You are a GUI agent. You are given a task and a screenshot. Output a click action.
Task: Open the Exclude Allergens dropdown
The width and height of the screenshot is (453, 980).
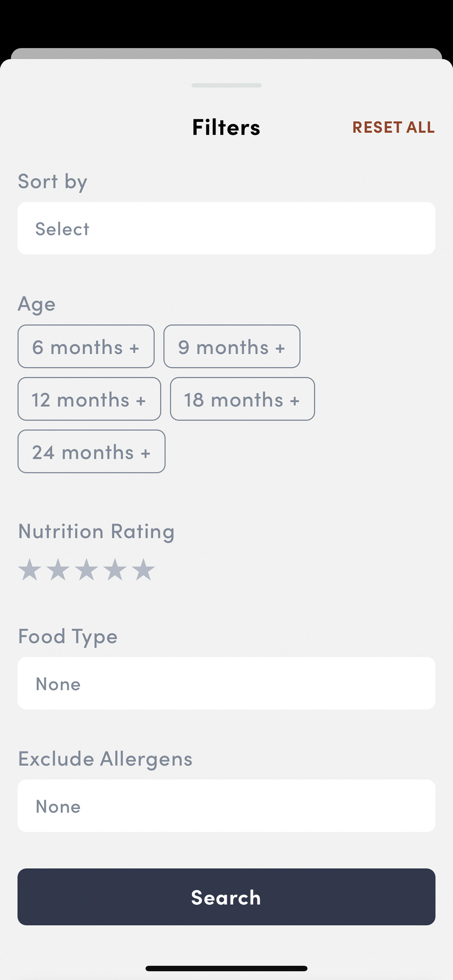[x=226, y=806]
